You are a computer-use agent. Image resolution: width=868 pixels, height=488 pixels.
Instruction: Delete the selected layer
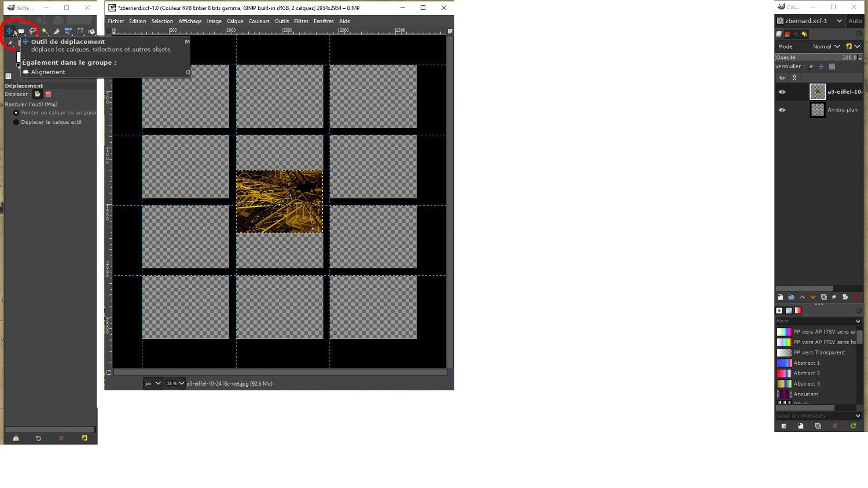[857, 297]
